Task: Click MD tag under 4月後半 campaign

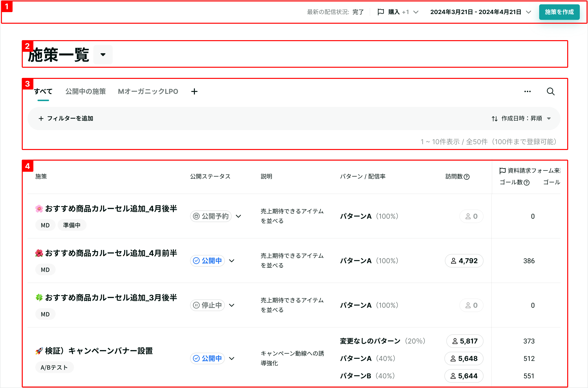Action: (x=45, y=225)
